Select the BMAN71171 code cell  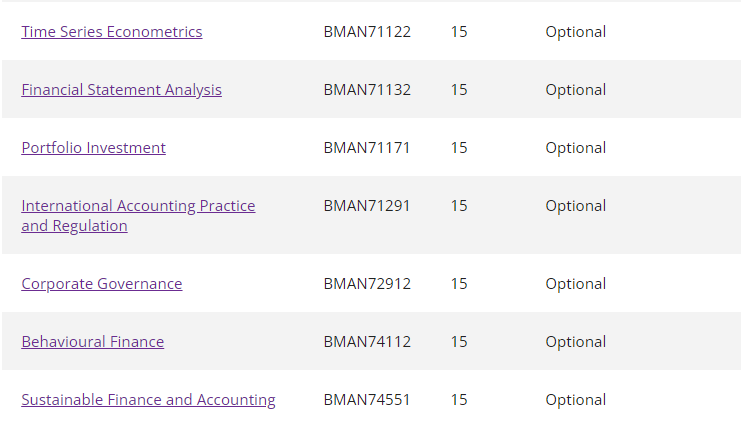(x=367, y=148)
